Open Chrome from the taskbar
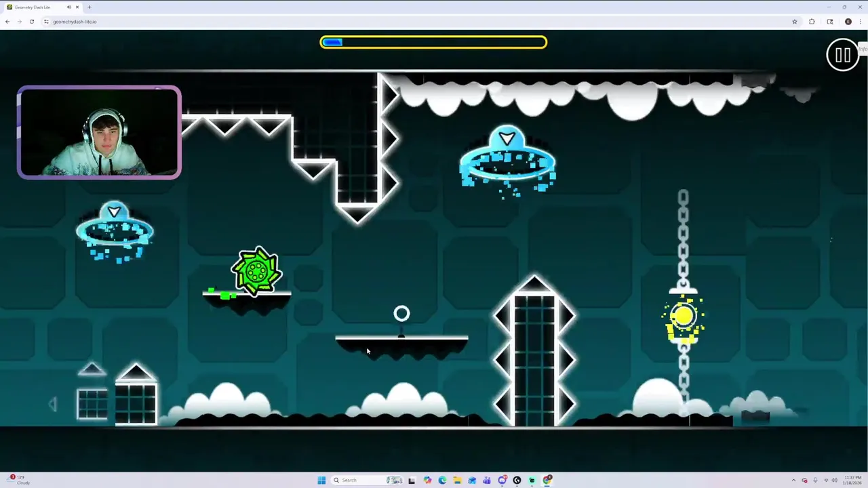Image resolution: width=868 pixels, height=488 pixels. [x=547, y=480]
